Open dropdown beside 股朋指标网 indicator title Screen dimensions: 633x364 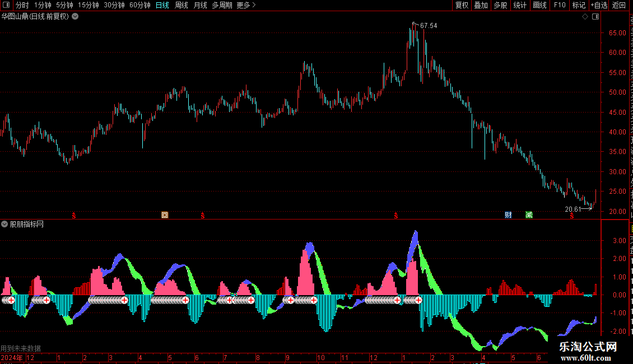[x=4, y=224]
